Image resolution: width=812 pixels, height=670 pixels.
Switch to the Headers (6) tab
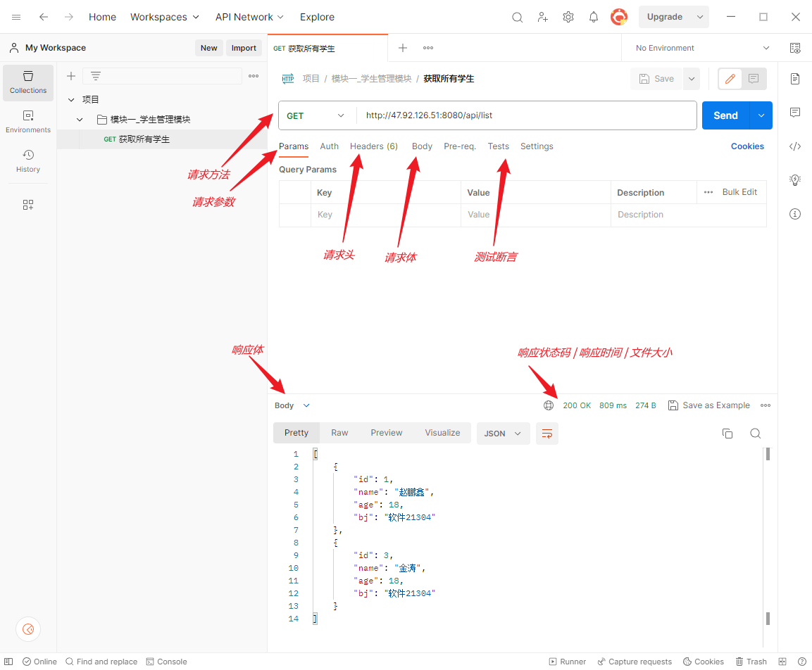pyautogui.click(x=374, y=146)
